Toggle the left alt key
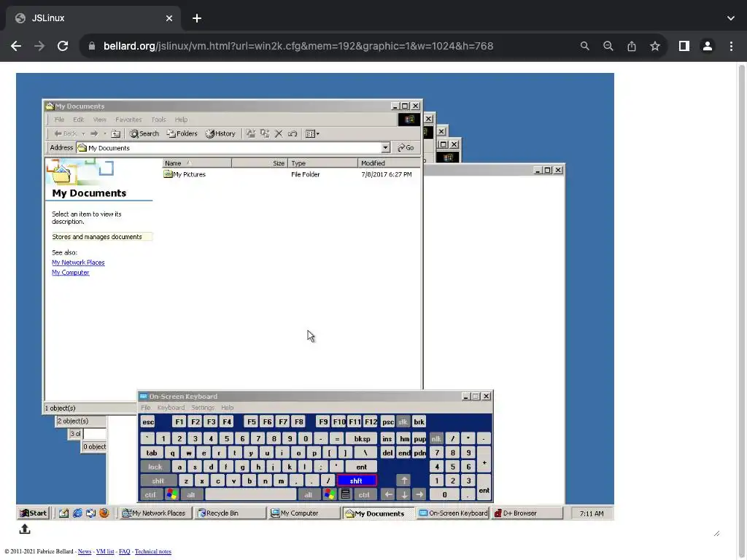The image size is (747, 560). [191, 495]
